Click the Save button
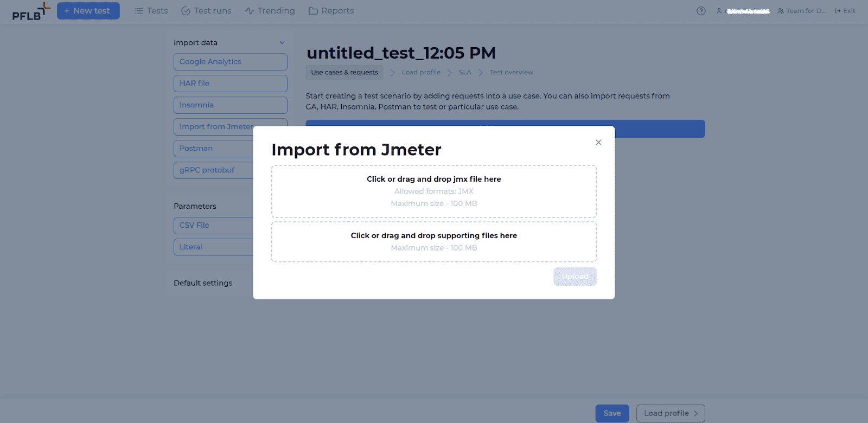This screenshot has width=868, height=423. pos(612,413)
